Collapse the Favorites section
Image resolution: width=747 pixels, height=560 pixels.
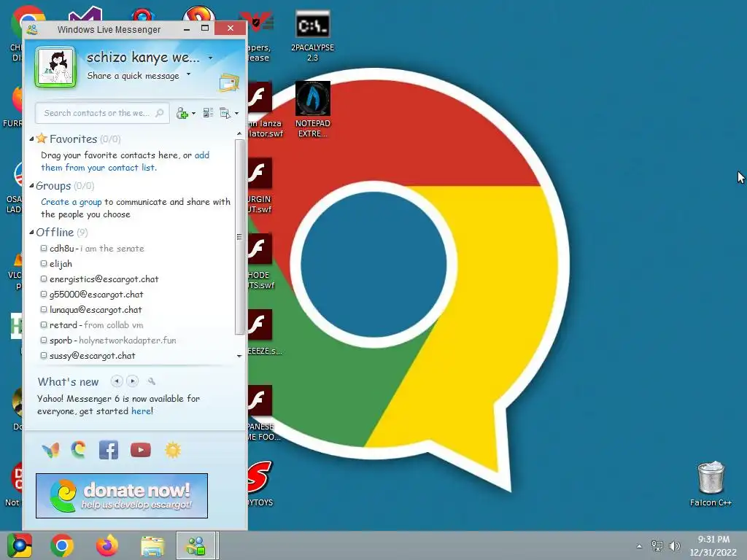pos(31,139)
